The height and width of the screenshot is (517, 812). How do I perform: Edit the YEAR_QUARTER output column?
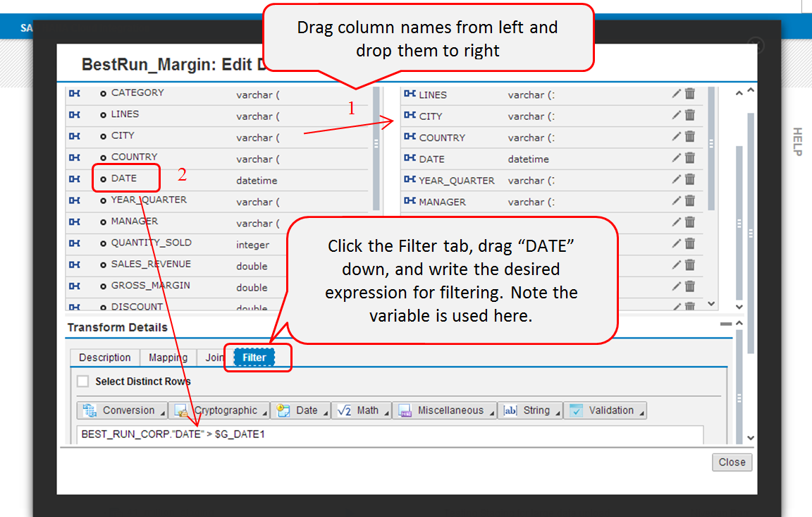coord(677,179)
